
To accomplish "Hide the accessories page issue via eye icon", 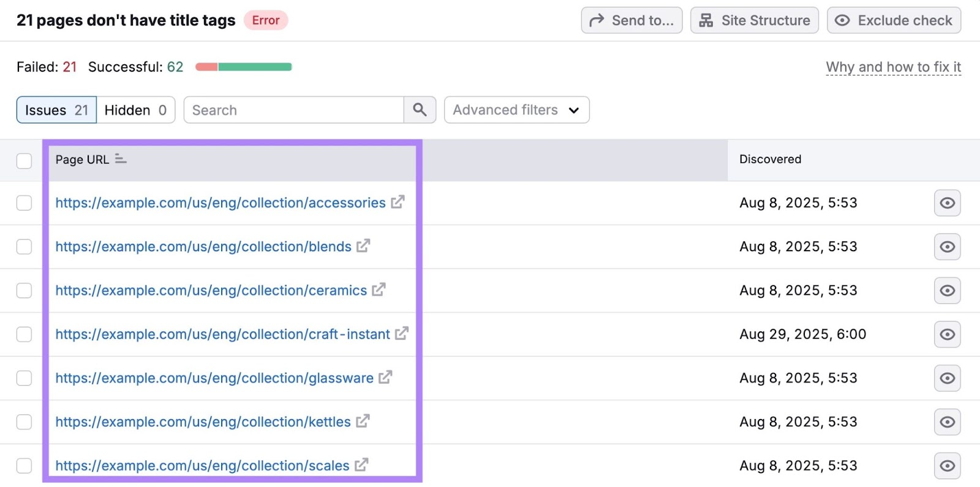I will 947,203.
